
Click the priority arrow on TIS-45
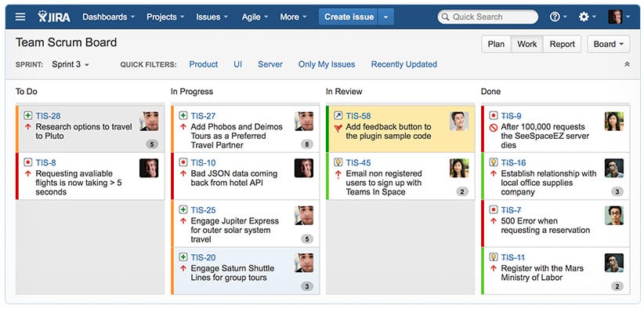pos(338,174)
